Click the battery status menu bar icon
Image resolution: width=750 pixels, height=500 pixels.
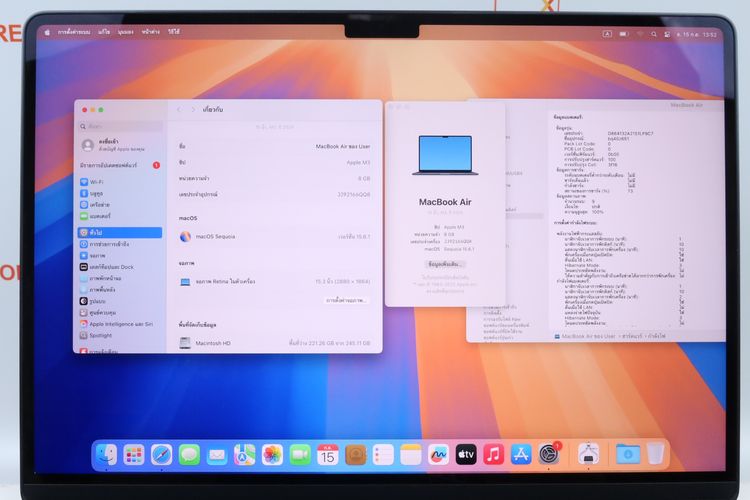point(624,34)
